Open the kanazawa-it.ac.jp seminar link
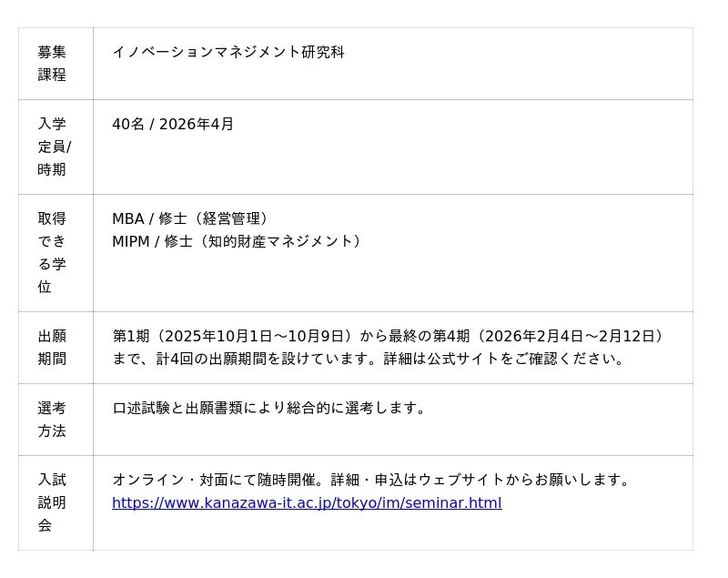 (307, 503)
